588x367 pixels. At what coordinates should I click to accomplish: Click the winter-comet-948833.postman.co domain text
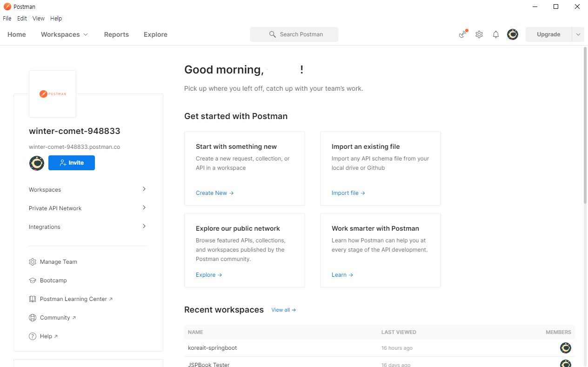[x=74, y=147]
